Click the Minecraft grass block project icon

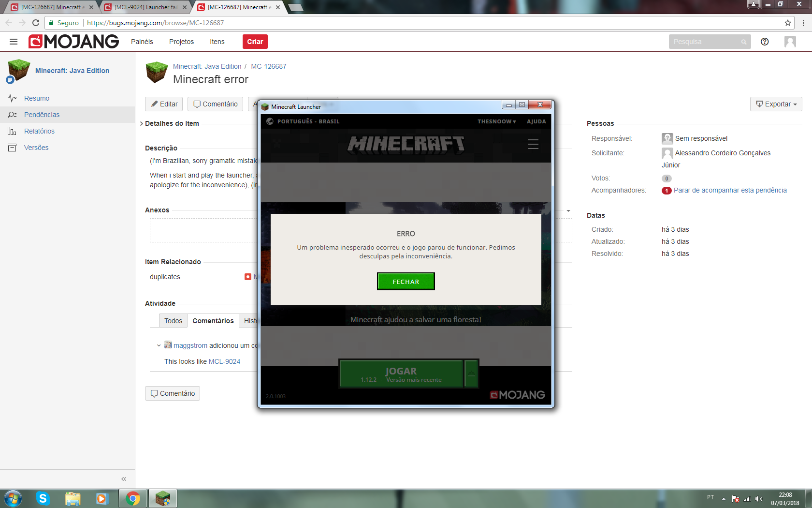point(157,72)
